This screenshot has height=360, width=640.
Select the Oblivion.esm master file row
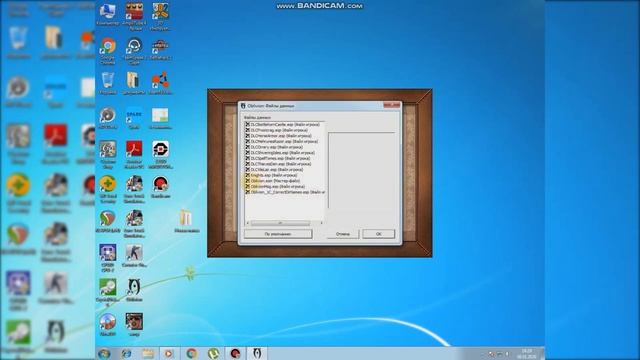coord(284,180)
